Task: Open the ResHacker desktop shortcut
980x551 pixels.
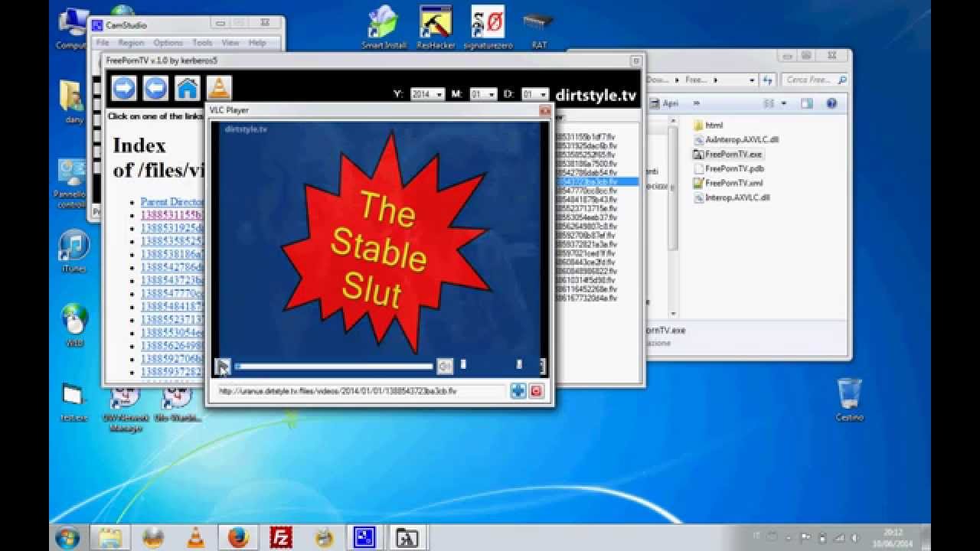Action: pos(436,28)
